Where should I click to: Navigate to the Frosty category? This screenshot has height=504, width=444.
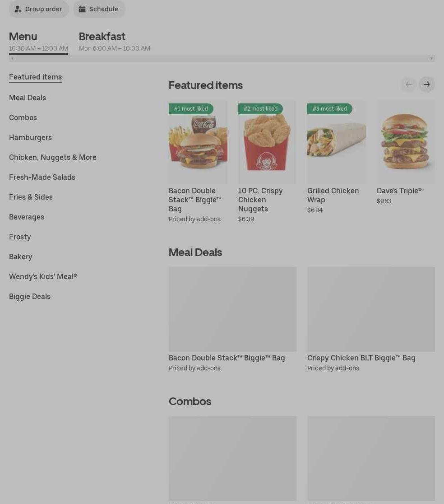[x=20, y=237]
